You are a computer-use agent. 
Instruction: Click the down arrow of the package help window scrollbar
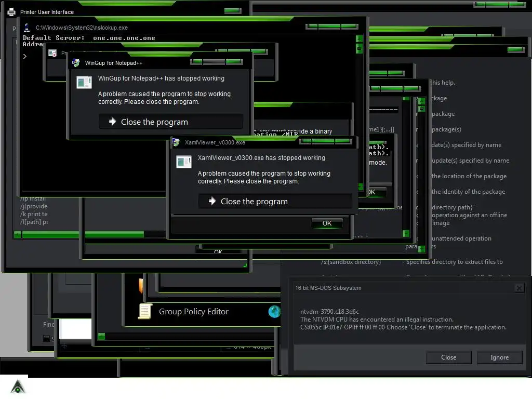point(421,249)
